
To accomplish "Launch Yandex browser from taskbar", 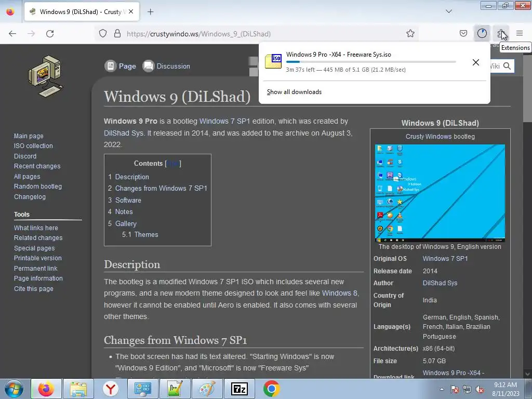I will click(111, 389).
